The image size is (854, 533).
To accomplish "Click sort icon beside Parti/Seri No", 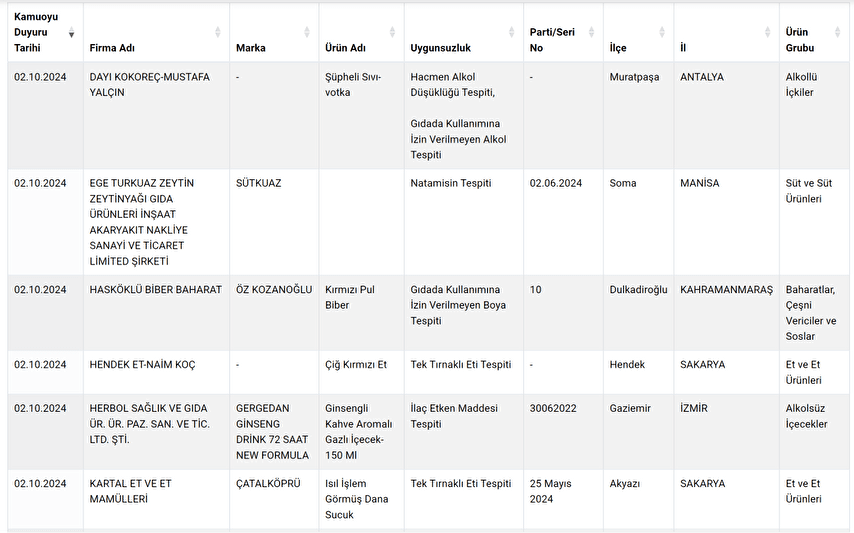I will [591, 33].
